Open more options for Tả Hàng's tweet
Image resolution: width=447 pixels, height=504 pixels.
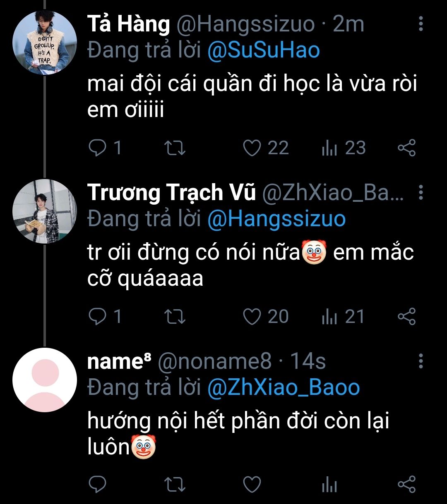(x=421, y=24)
